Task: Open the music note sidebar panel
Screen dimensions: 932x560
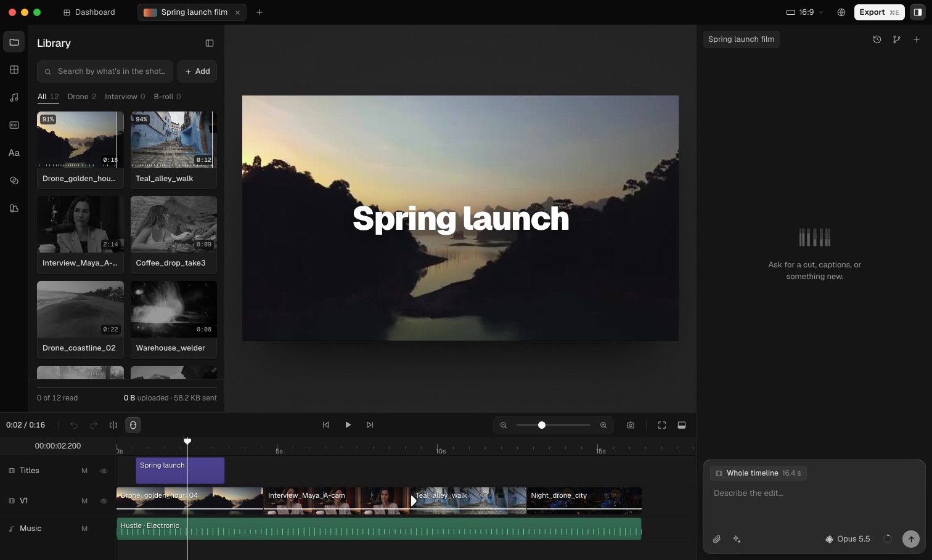Action: 14,97
